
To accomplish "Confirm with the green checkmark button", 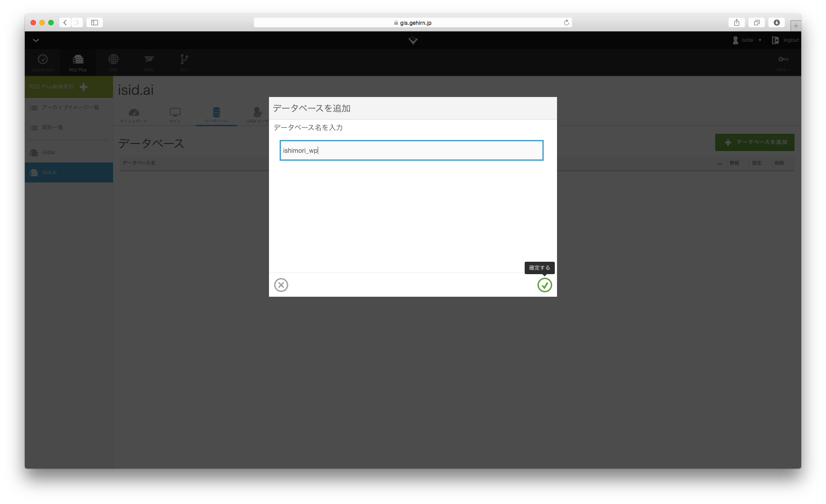I will [545, 285].
